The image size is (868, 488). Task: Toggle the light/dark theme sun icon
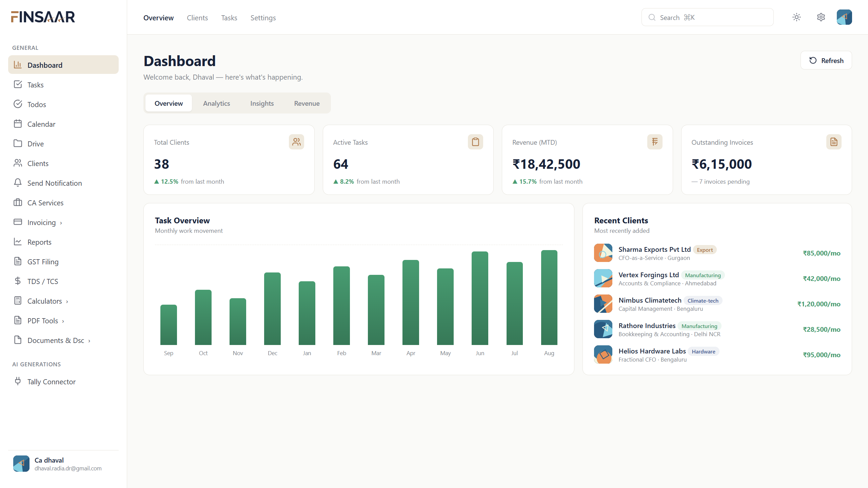click(796, 17)
